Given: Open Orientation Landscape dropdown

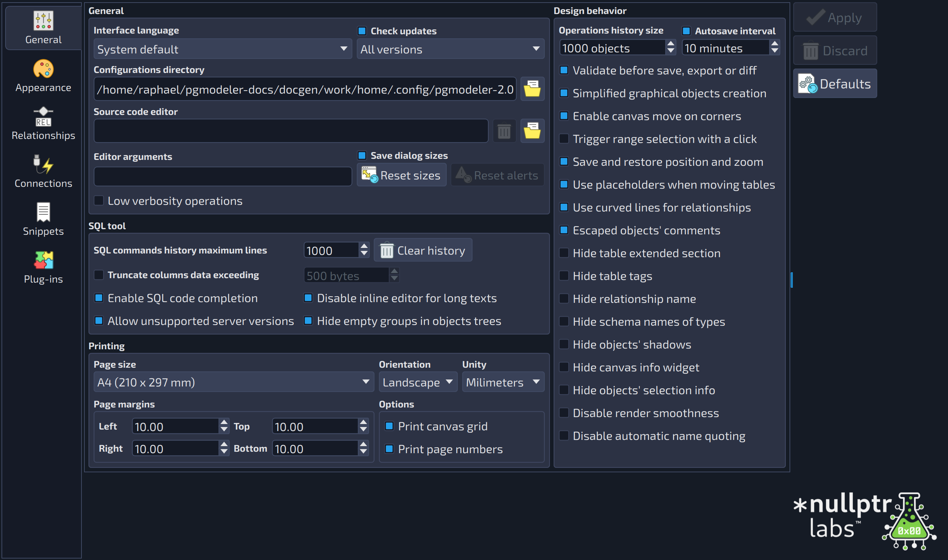Looking at the screenshot, I should pyautogui.click(x=418, y=382).
